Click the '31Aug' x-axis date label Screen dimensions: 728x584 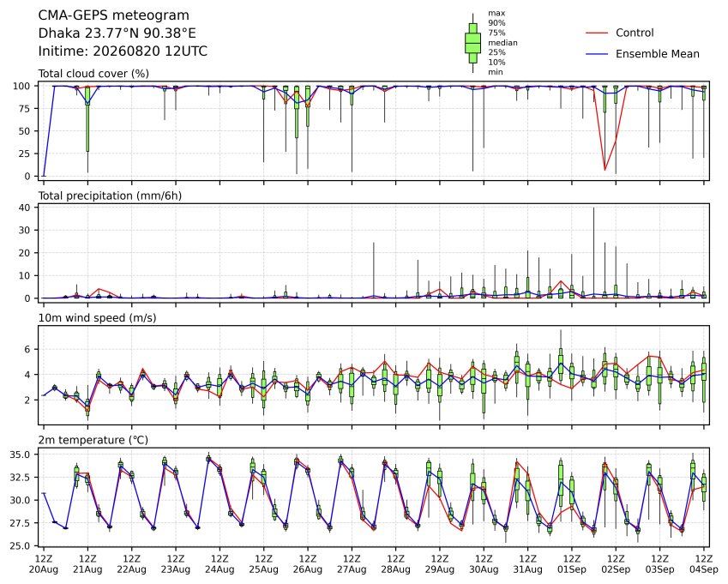(528, 569)
